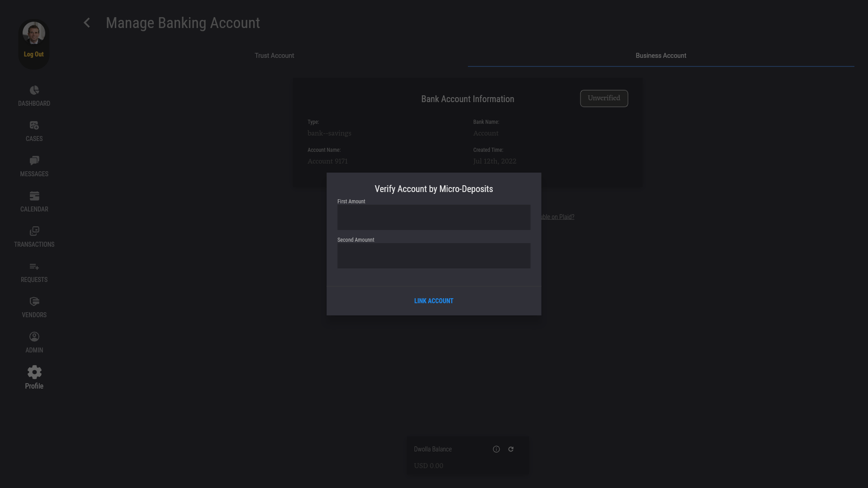Select the Business Account tab
868x488 pixels.
tap(660, 56)
